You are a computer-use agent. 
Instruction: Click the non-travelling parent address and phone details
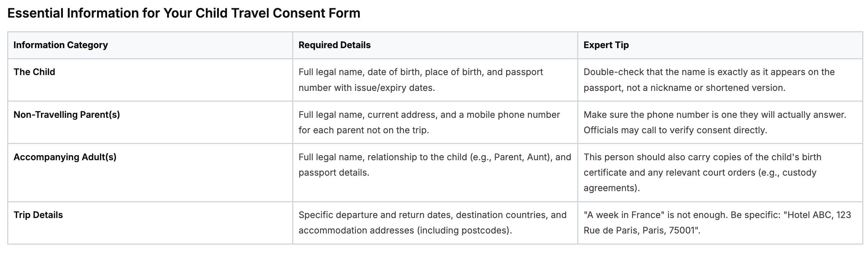pos(429,115)
